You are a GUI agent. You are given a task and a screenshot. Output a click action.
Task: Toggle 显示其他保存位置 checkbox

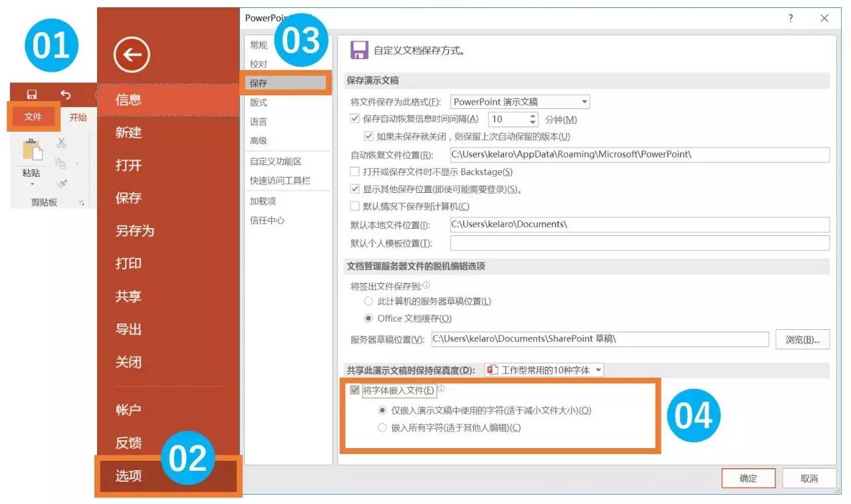pyautogui.click(x=354, y=189)
